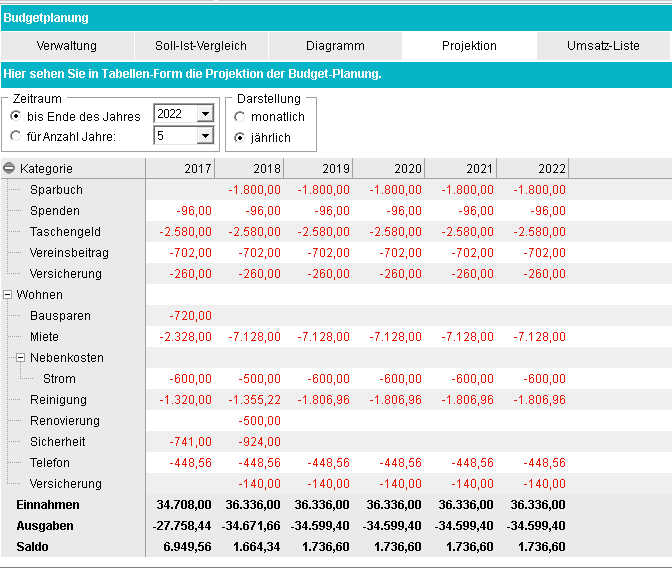The height and width of the screenshot is (574, 672).
Task: Click Sicherheit 2018 value -924,00
Action: (x=259, y=442)
